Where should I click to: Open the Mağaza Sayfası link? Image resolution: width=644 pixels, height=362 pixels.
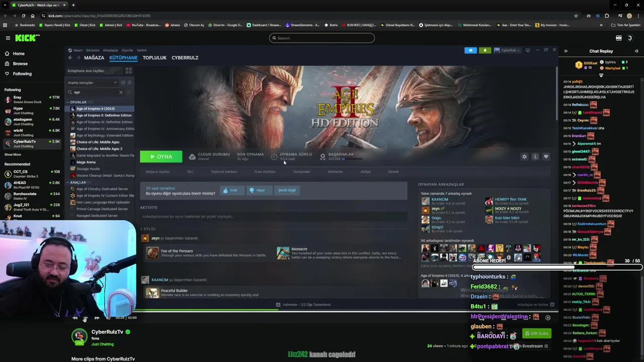click(x=157, y=171)
